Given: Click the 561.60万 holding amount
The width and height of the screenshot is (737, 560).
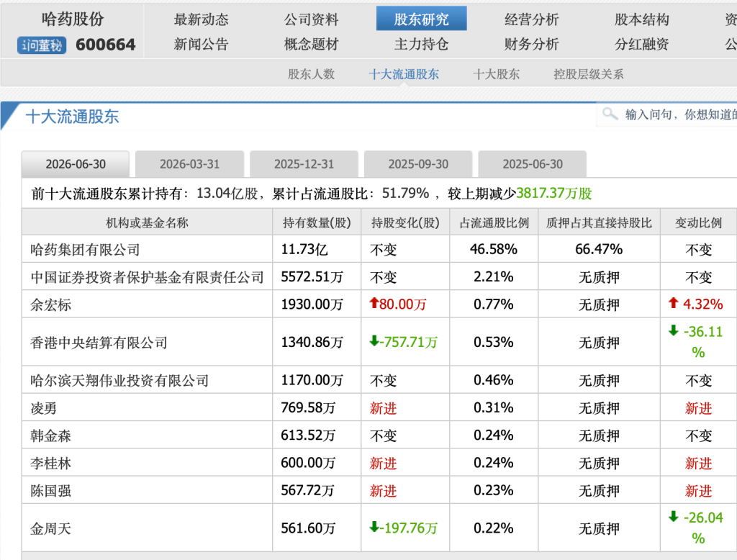Looking at the screenshot, I should pos(308,528).
